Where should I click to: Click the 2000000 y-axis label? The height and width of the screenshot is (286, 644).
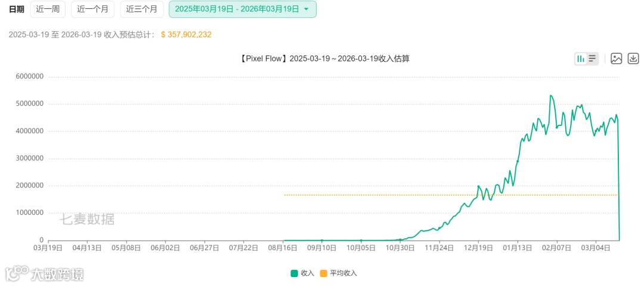pos(30,186)
